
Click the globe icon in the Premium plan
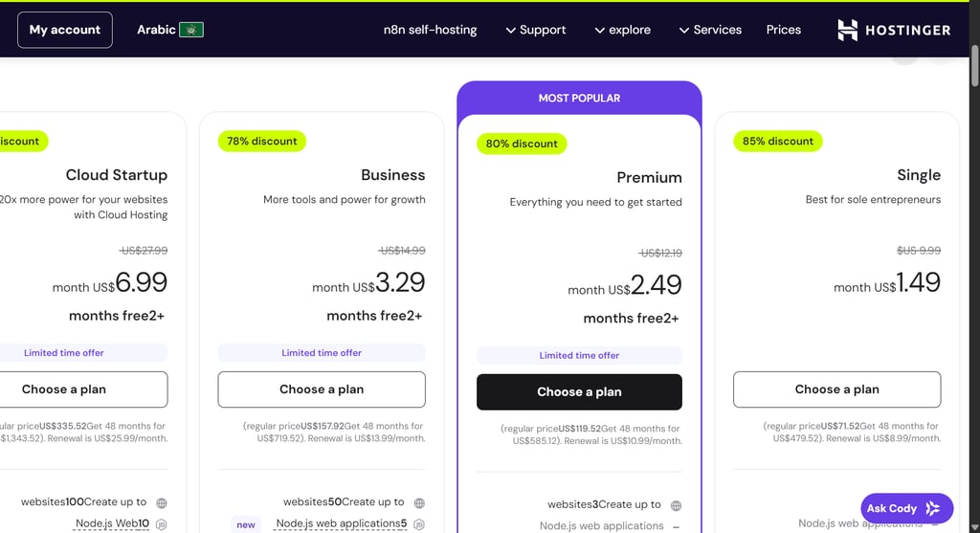[x=676, y=505]
